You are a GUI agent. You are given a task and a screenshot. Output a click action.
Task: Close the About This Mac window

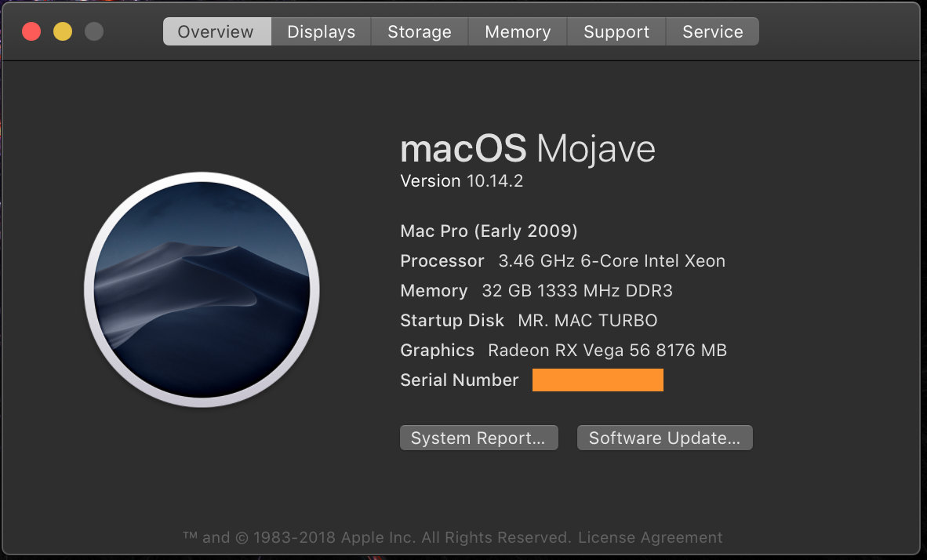coord(31,31)
